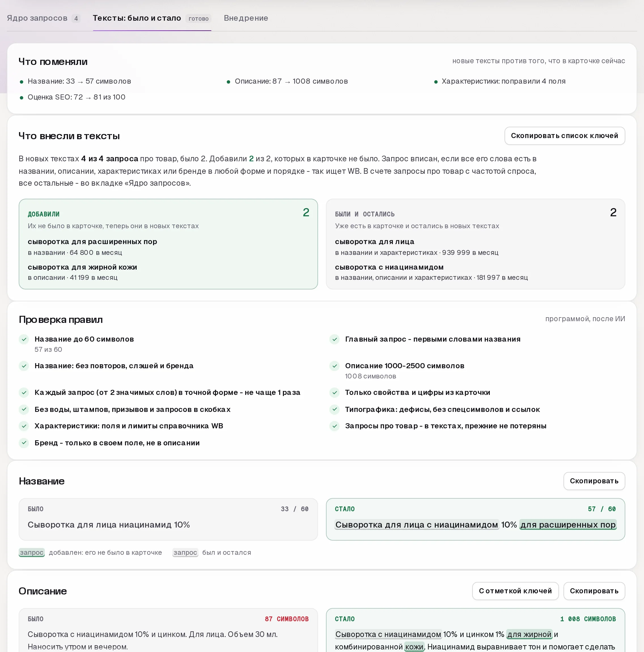Screen dimensions: 644x652
Task: Click check icon for "Только свойства и цифры из карточки"
Action: click(x=334, y=393)
